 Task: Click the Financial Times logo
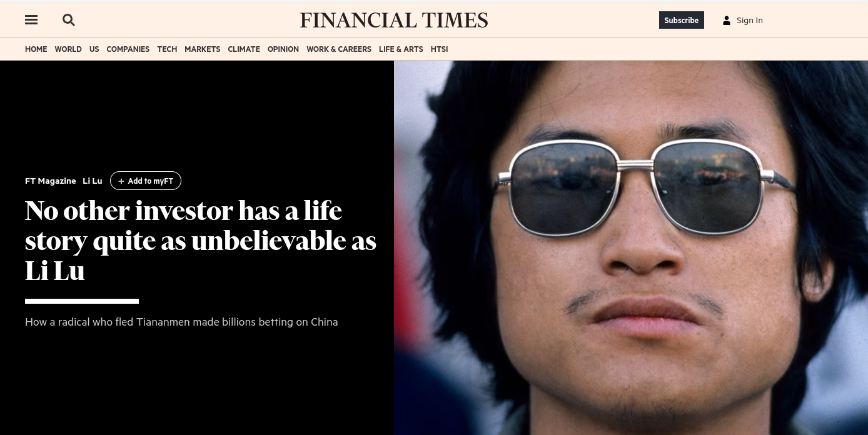pos(394,20)
